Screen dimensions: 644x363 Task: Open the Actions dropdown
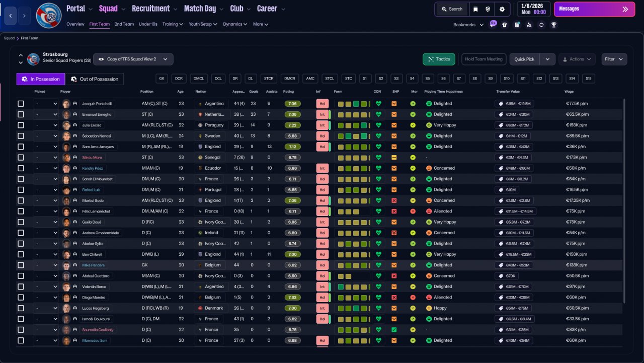click(577, 59)
